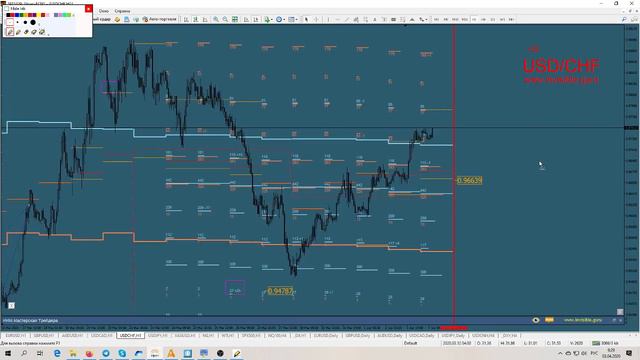This screenshot has width=640, height=360.
Task: Select the text A tool
Action: point(375,19)
